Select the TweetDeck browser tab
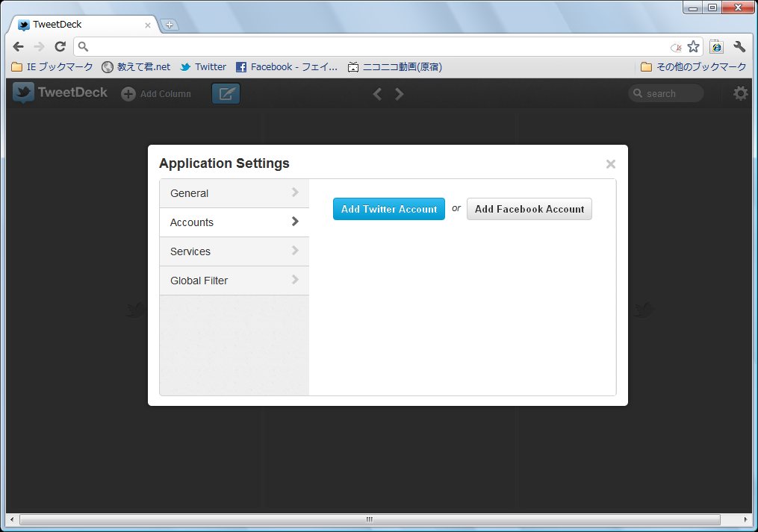Viewport: 758px width, 532px height. (83, 25)
